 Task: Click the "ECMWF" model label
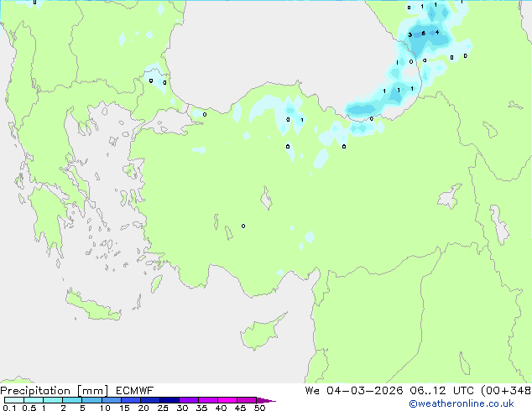[x=135, y=391]
